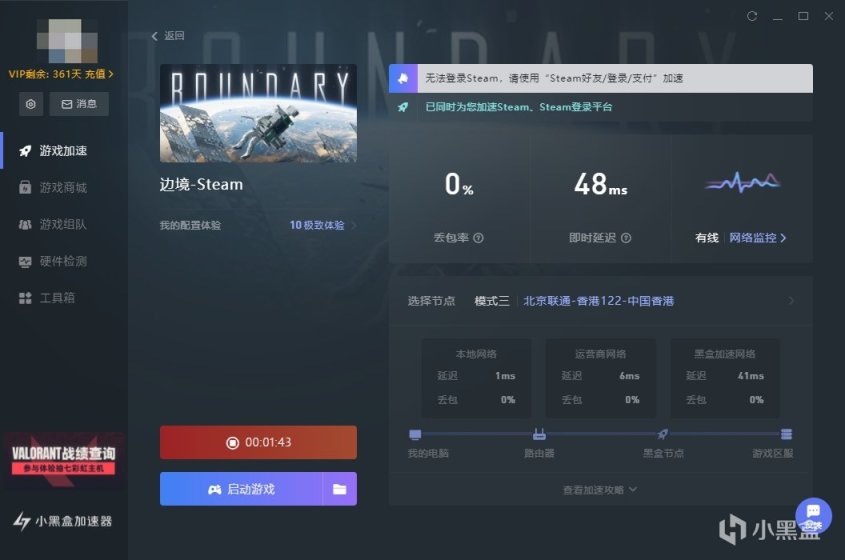The image size is (845, 560).
Task: Click the network waveform graph icon
Action: pyautogui.click(x=743, y=183)
